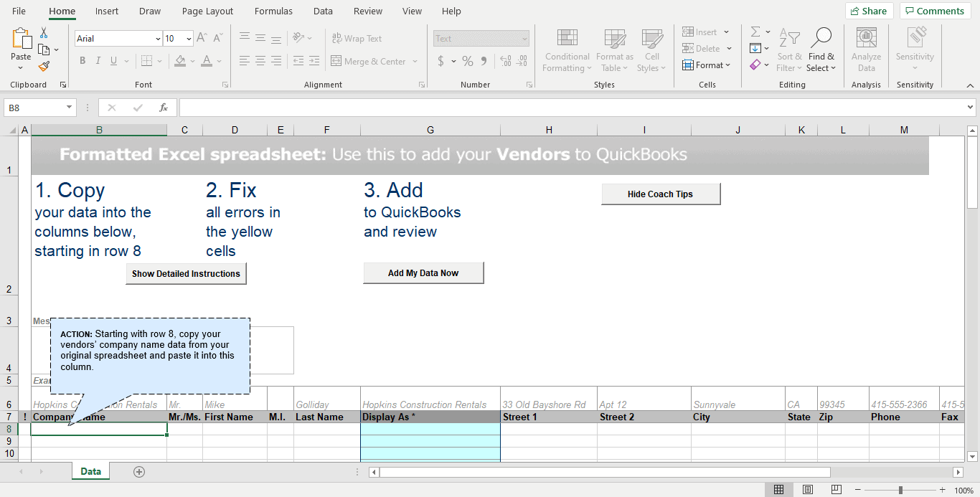Click Wrap Text
The image size is (980, 497).
(x=357, y=38)
